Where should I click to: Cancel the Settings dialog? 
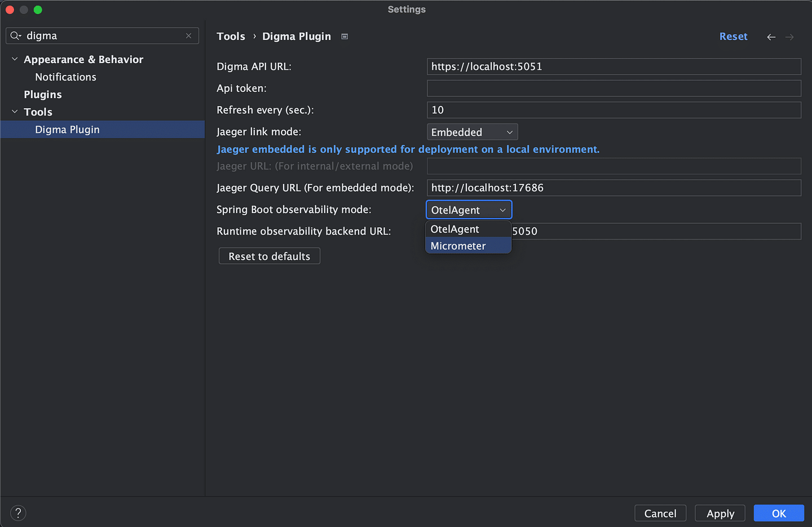[660, 513]
